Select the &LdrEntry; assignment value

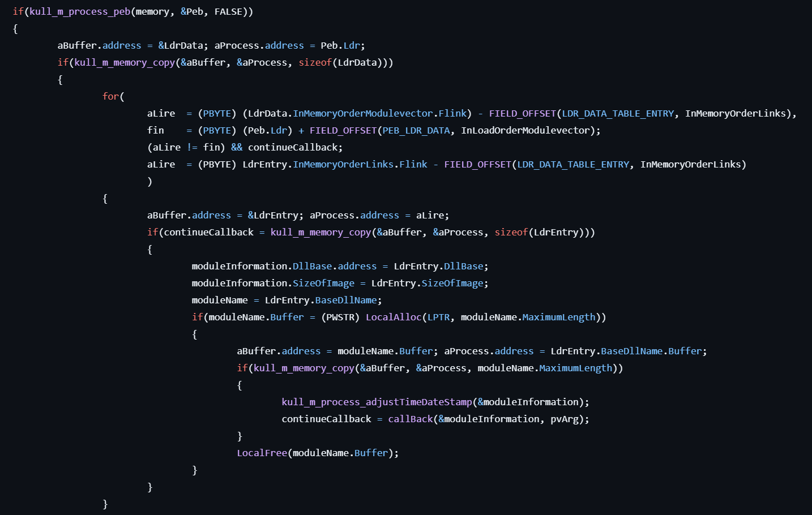[276, 215]
